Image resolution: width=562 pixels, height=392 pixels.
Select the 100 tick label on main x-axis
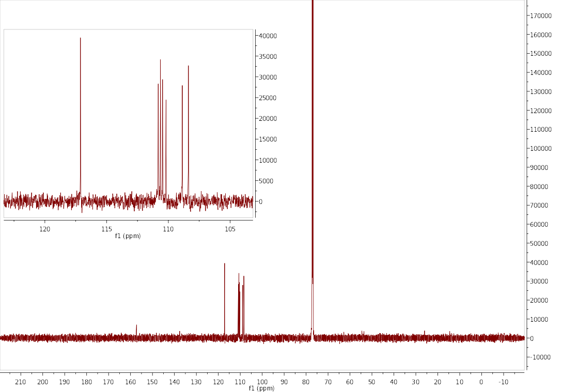coord(262,382)
